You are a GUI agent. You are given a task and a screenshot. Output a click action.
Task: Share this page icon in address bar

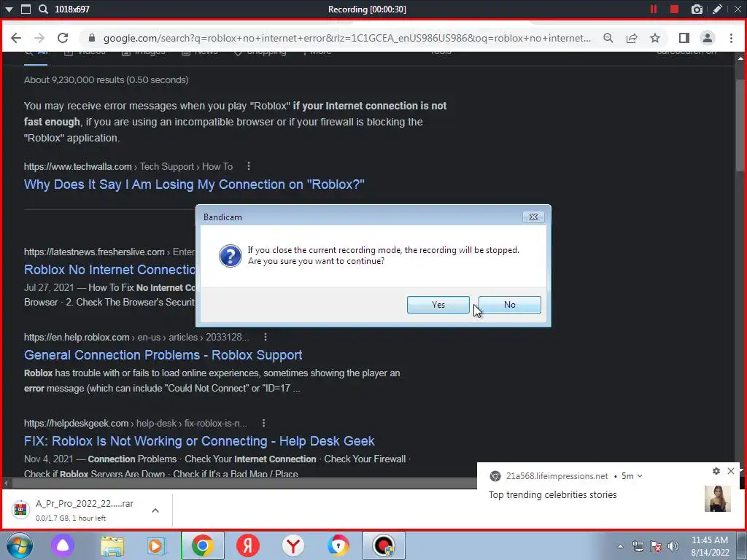pos(632,38)
